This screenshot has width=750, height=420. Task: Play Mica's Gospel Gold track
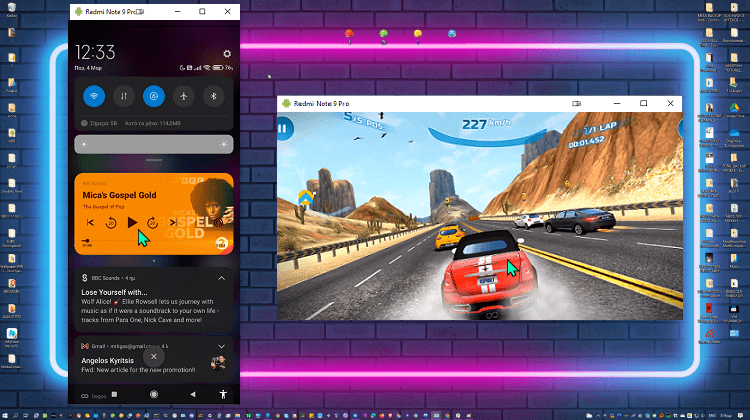132,222
